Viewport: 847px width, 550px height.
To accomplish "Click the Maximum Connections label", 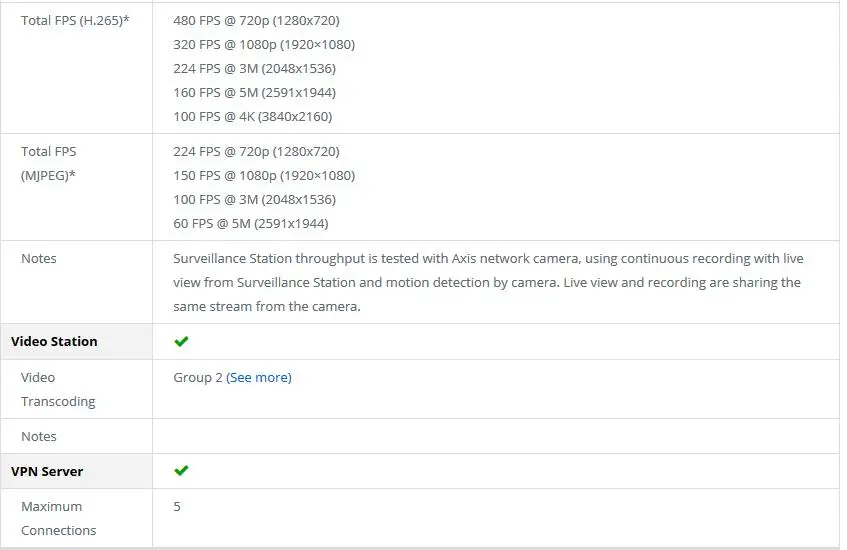I will coord(58,518).
